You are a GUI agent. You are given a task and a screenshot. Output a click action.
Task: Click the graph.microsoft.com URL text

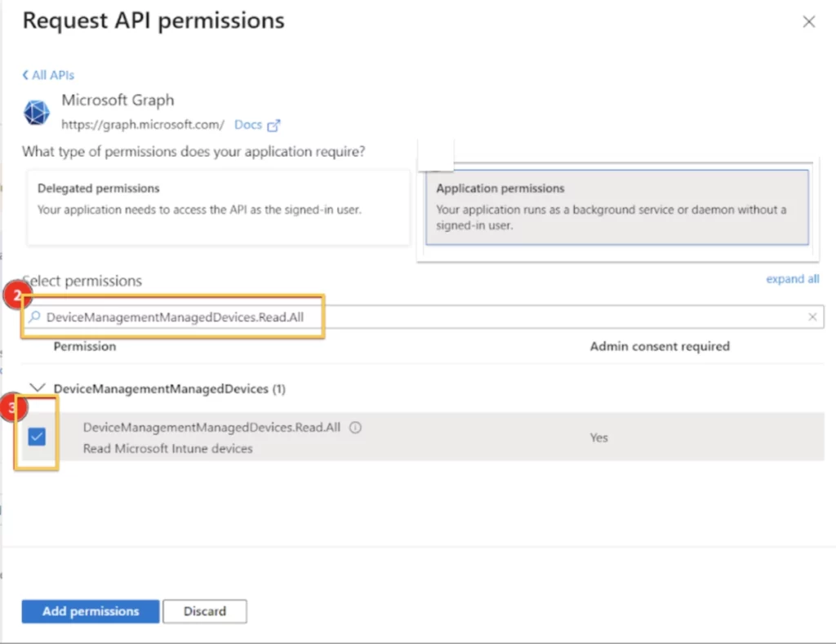coord(143,125)
